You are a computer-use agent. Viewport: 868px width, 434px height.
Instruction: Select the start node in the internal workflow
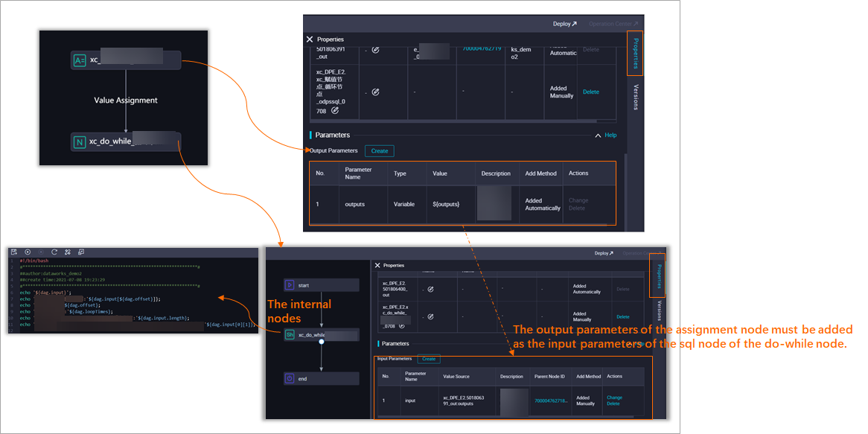(321, 285)
